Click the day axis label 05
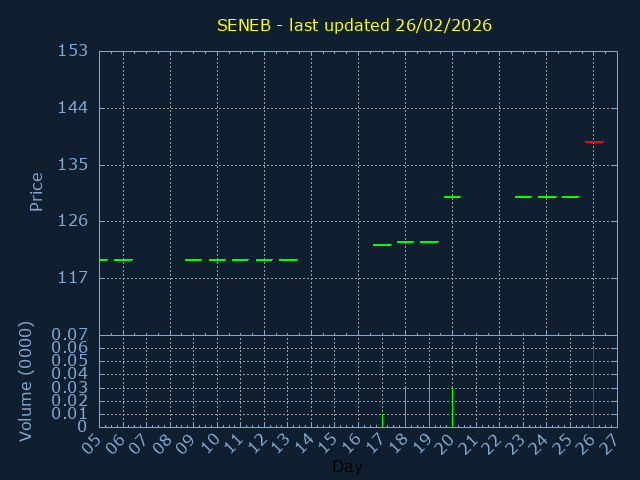This screenshot has height=480, width=640. click(91, 443)
